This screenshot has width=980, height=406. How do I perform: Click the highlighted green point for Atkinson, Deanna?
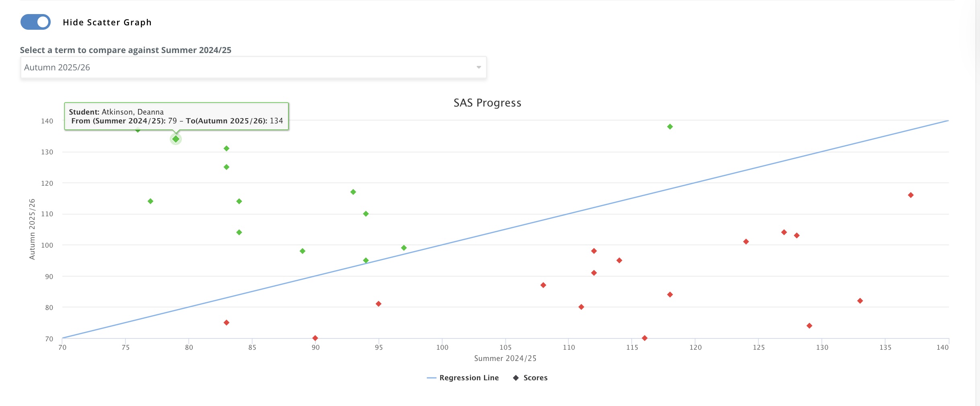[176, 139]
